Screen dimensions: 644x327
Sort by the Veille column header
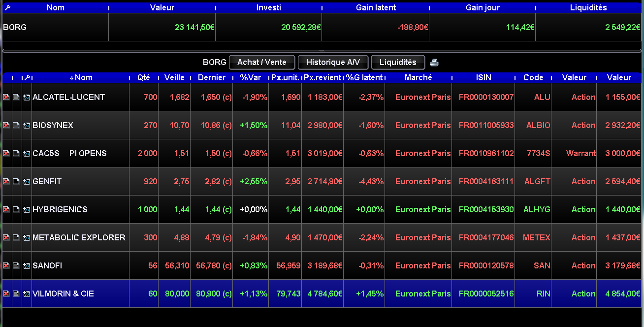[174, 77]
